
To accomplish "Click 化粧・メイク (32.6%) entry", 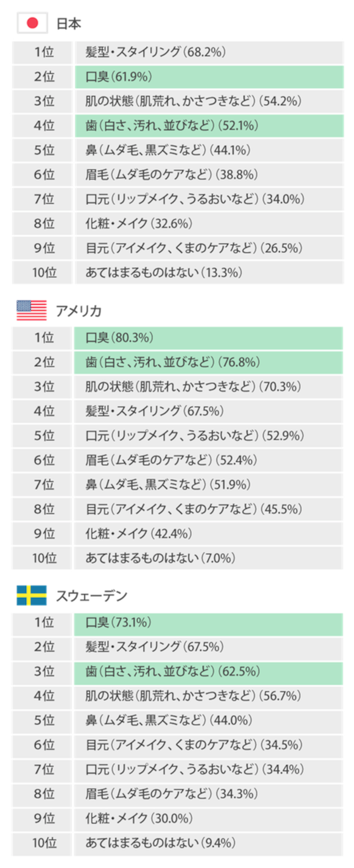I will pos(209,224).
